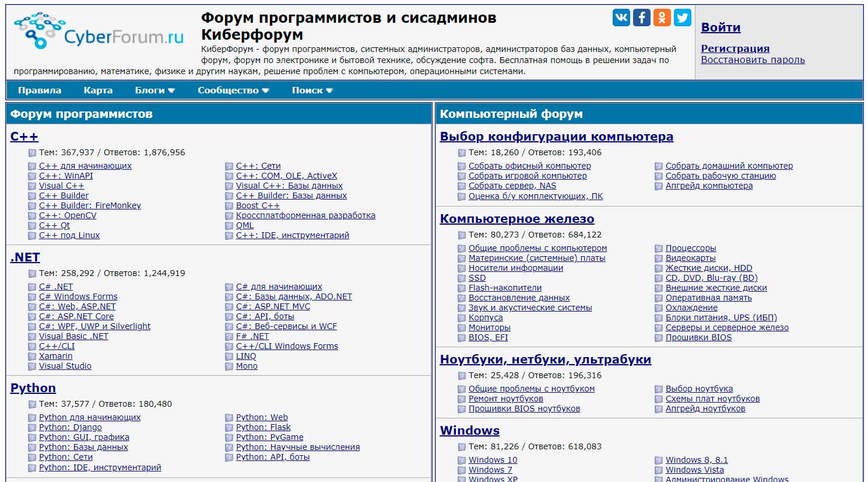This screenshot has width=868, height=482.
Task: Open the C++: OpenCV subforum
Action: pos(68,215)
